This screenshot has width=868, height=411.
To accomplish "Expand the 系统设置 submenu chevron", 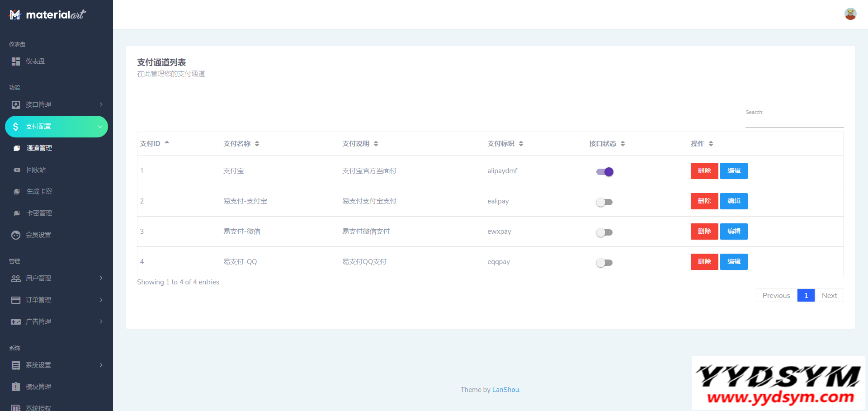I will [x=101, y=365].
